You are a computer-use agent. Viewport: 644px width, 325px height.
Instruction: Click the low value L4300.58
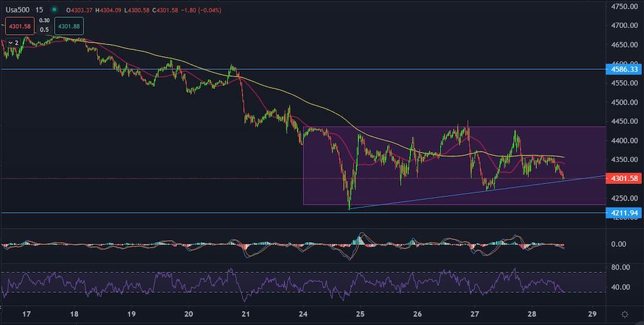(138, 10)
